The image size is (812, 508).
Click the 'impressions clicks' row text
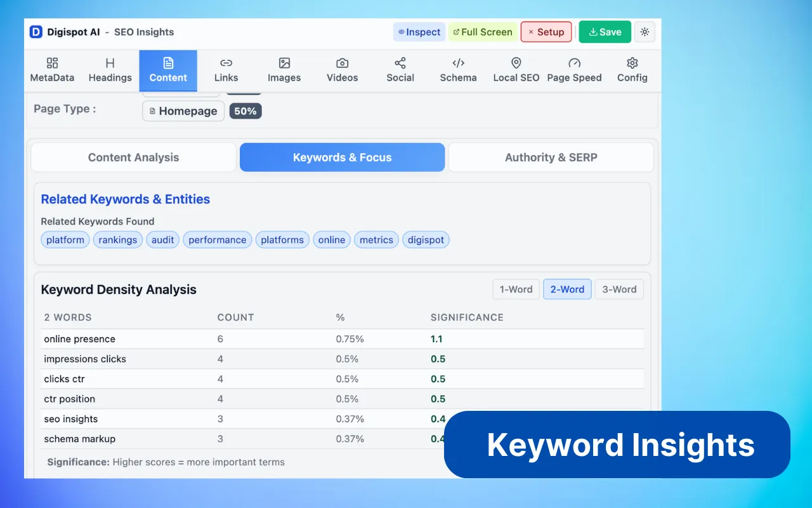(85, 359)
